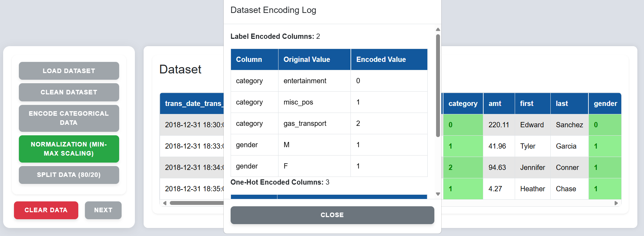Viewport: 644px width, 236px height.
Task: Select the Encoded Value header in log
Action: (x=389, y=59)
